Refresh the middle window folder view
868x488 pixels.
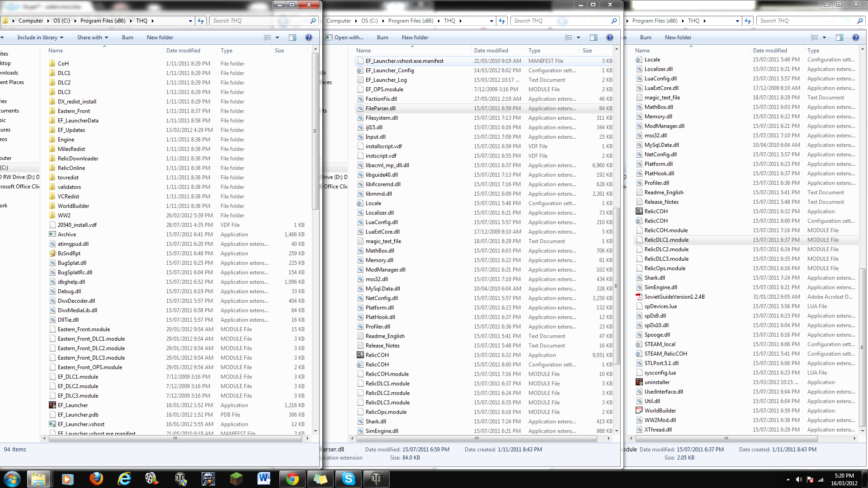click(x=502, y=21)
